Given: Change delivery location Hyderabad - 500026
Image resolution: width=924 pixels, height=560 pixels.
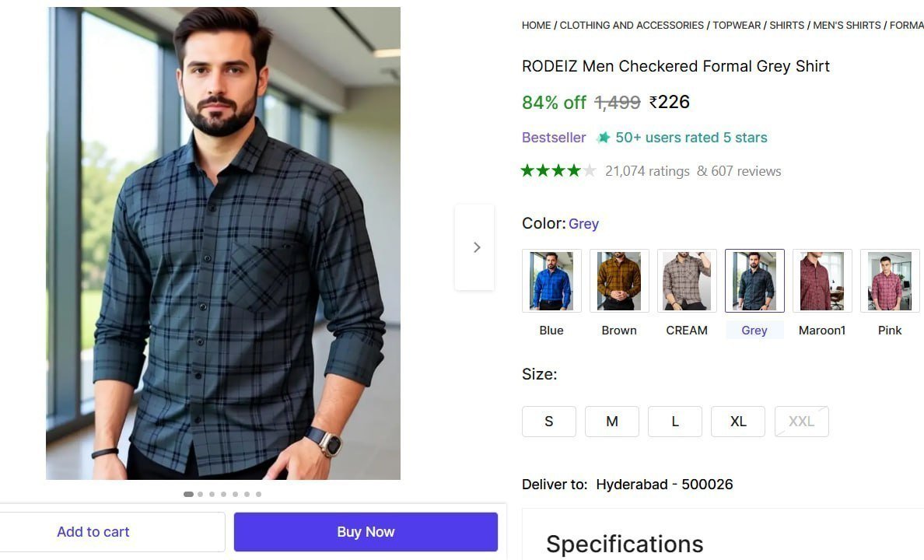Looking at the screenshot, I should coord(664,484).
